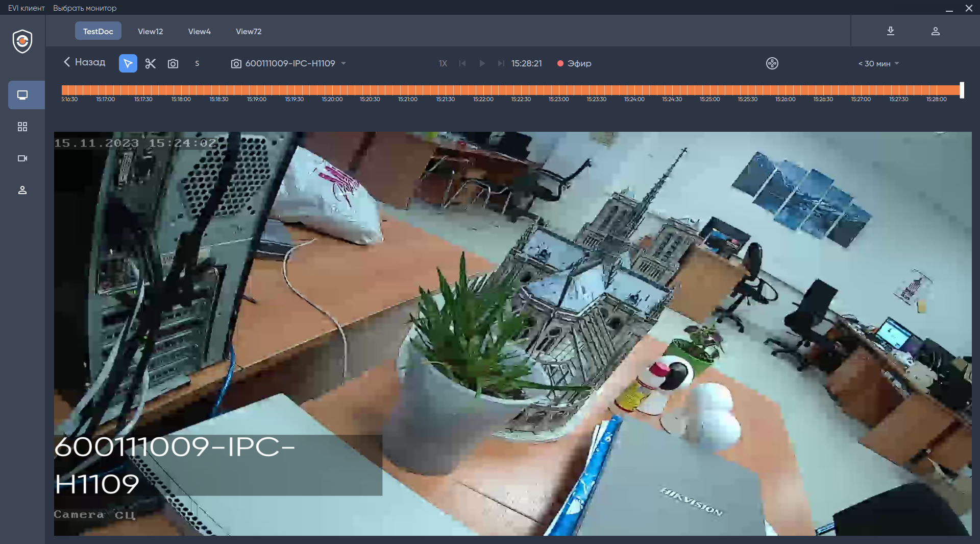Play the archive video
Image resolution: width=980 pixels, height=544 pixels.
tap(482, 63)
